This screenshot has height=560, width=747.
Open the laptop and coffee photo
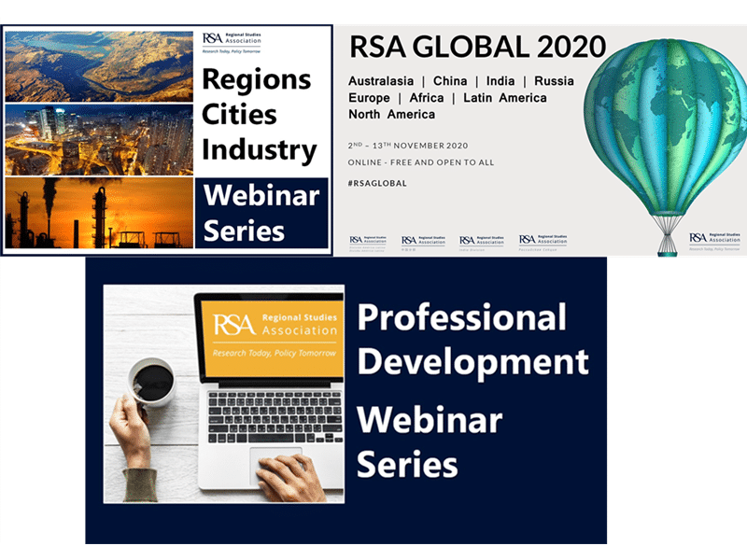[224, 394]
